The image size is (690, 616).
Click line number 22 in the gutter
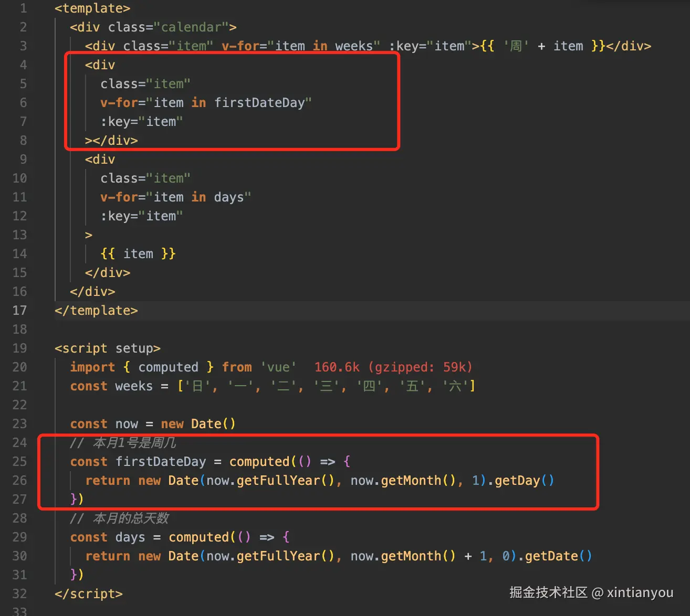(19, 405)
